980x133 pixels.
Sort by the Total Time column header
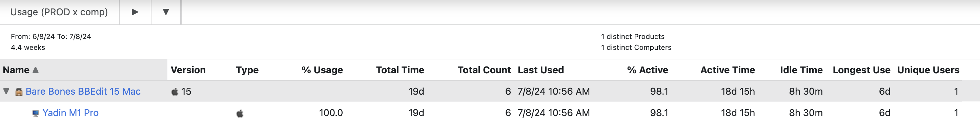coord(400,70)
